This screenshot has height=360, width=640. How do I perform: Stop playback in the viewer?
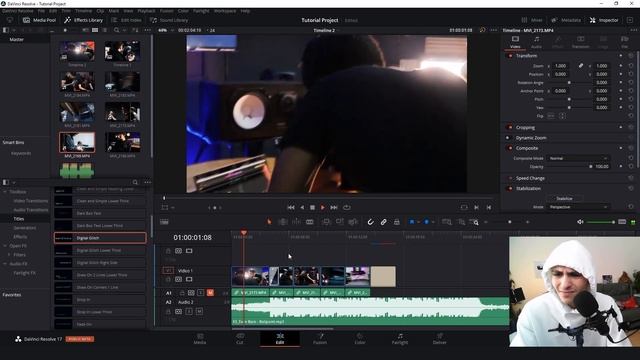312,207
